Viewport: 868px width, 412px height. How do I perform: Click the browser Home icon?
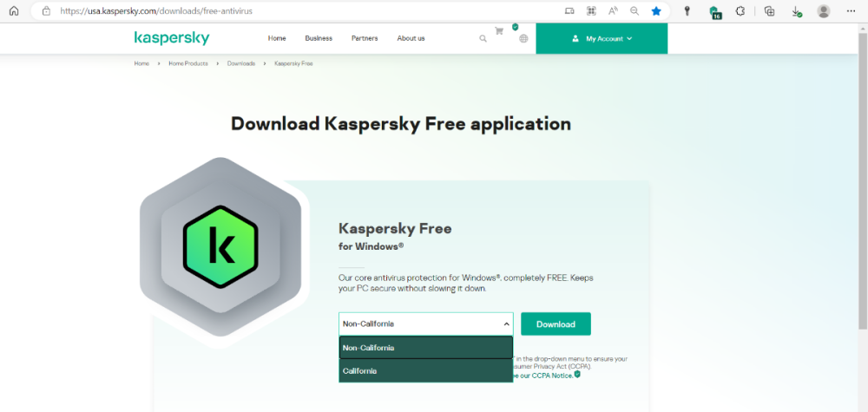click(x=14, y=10)
